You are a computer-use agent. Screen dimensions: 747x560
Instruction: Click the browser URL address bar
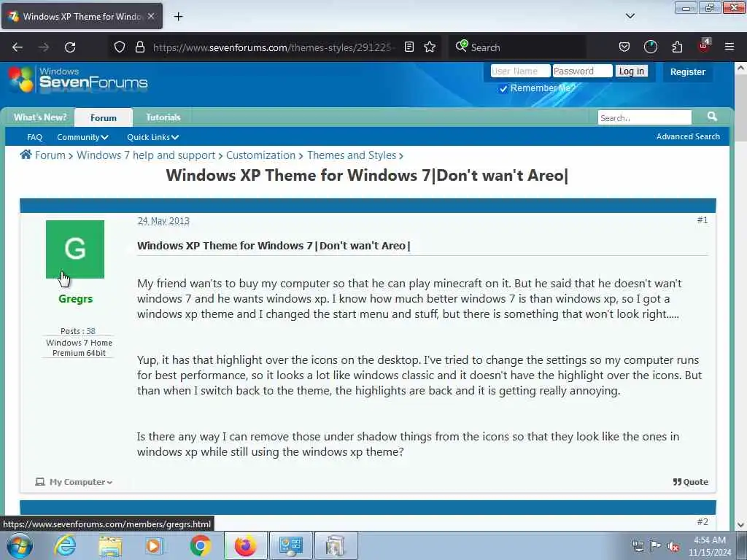(x=274, y=47)
